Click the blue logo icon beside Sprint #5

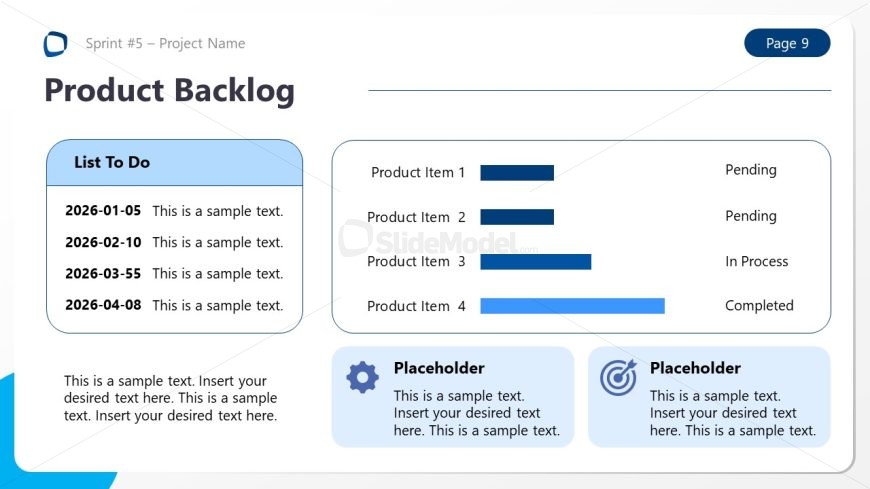pos(55,44)
